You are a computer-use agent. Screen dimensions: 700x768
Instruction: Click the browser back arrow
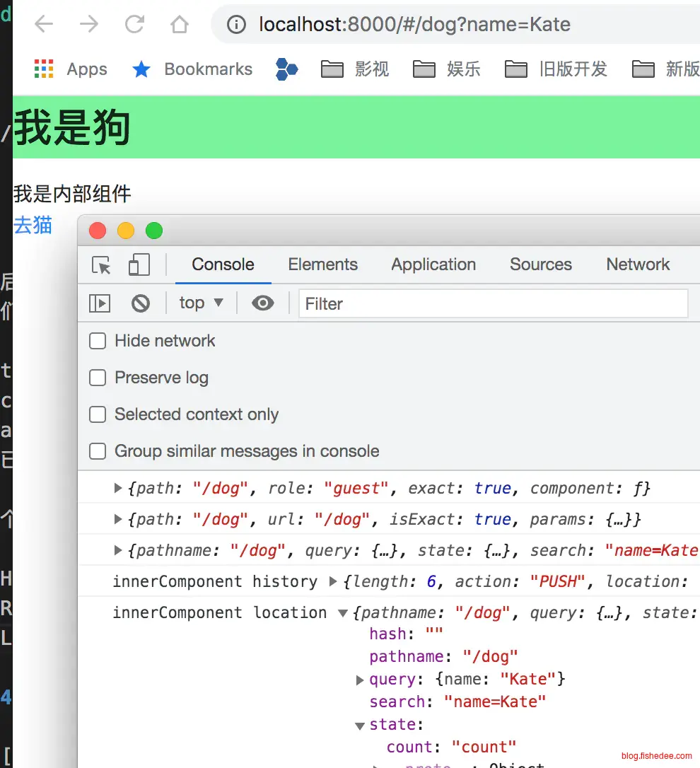tap(44, 25)
